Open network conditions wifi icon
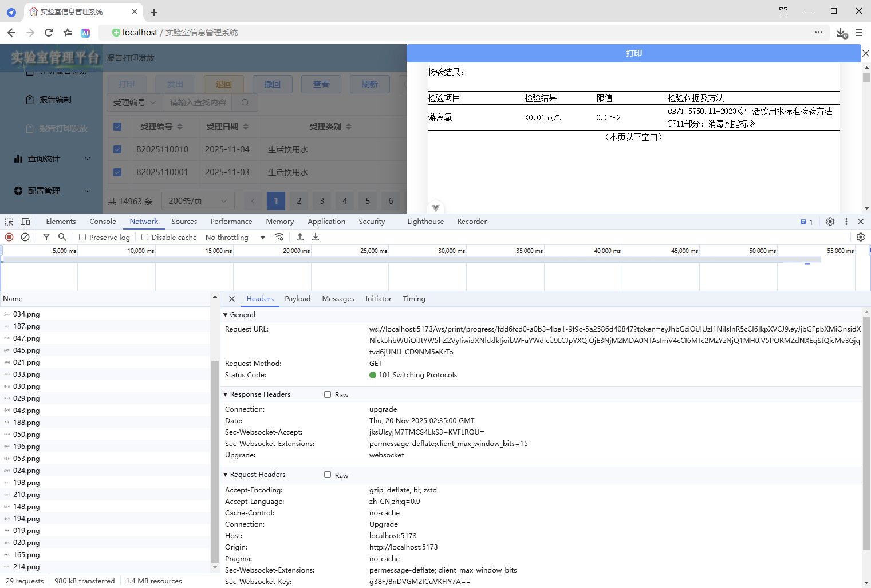The image size is (871, 588). [x=279, y=237]
